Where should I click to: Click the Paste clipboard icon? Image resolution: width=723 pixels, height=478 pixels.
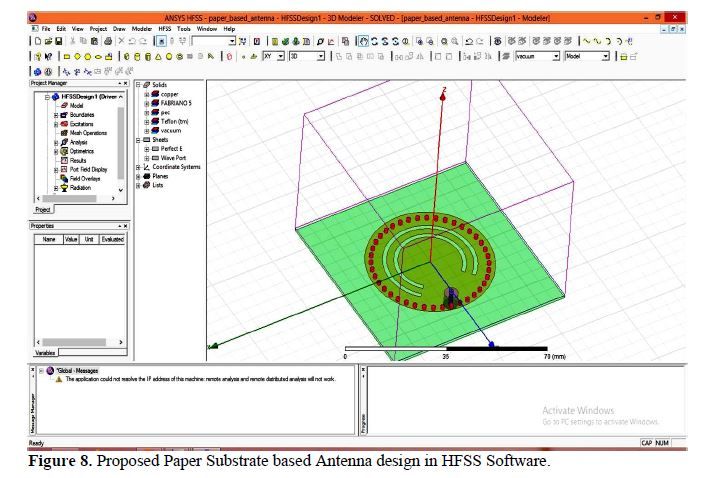tap(94, 41)
